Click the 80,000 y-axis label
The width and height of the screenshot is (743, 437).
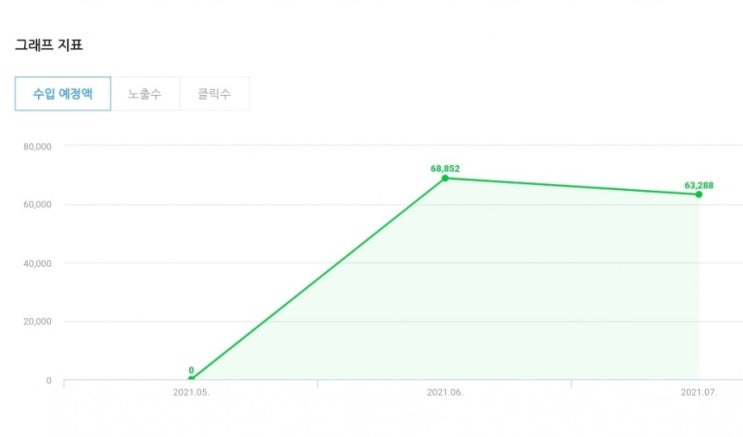coord(38,146)
